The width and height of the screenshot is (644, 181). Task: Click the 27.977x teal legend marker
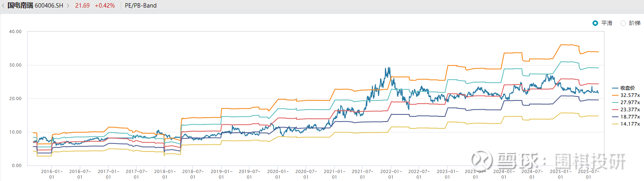(x=615, y=102)
